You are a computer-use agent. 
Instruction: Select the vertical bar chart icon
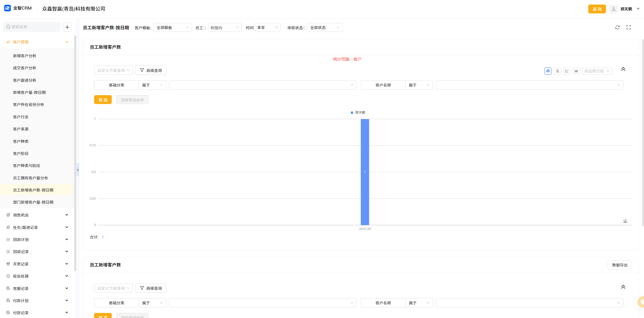pyautogui.click(x=548, y=71)
